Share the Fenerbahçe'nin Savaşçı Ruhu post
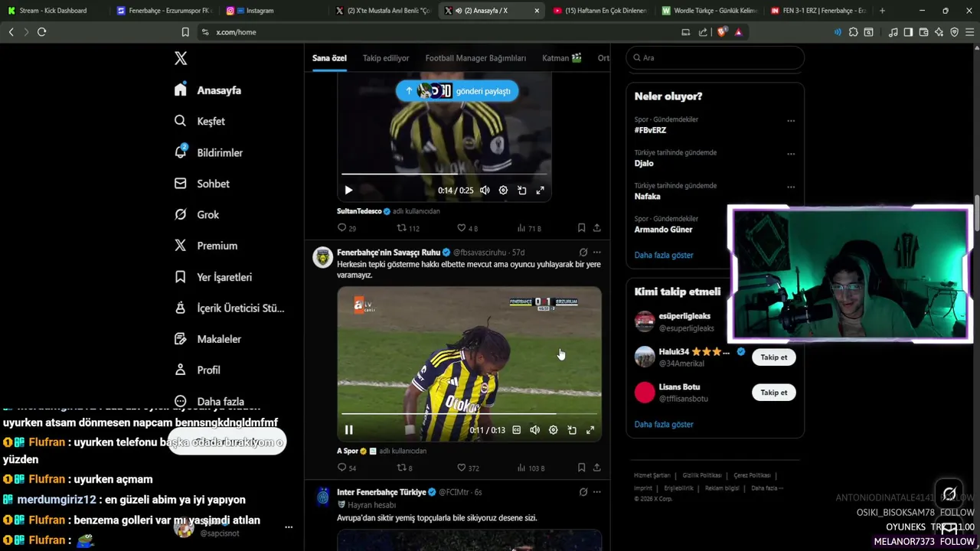Viewport: 980px width, 551px height. 596,468
